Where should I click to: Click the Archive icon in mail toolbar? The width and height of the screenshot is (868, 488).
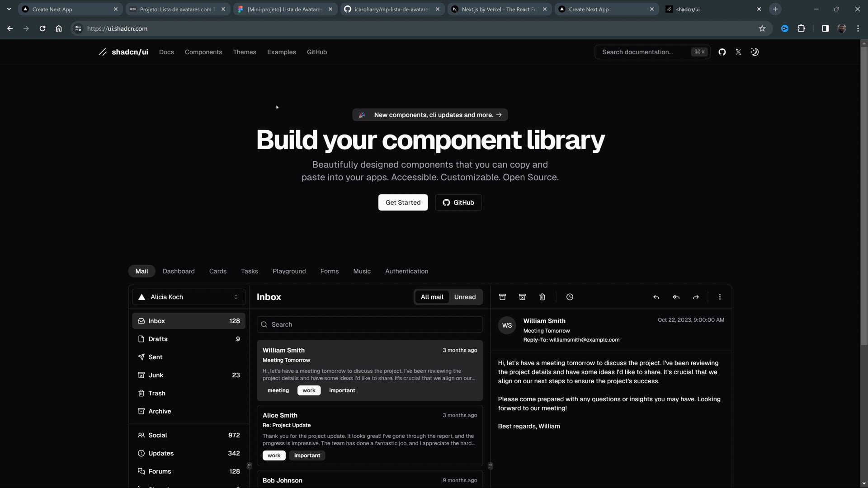pyautogui.click(x=502, y=297)
